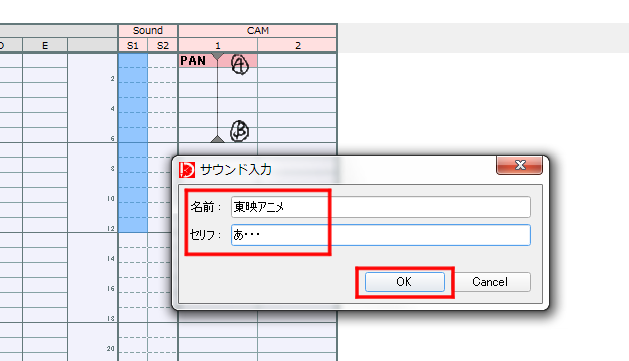Click the red app icon in dialog title

point(187,170)
